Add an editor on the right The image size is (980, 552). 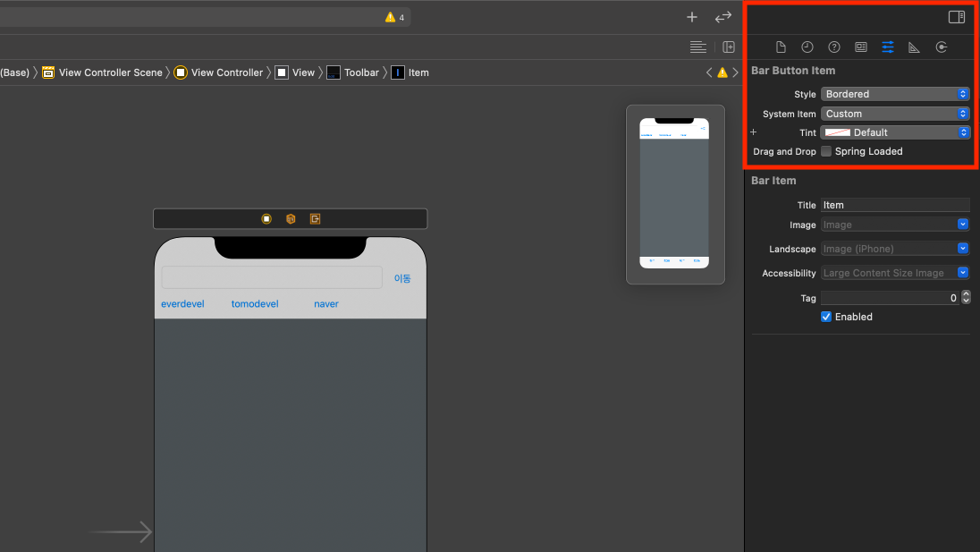(729, 47)
